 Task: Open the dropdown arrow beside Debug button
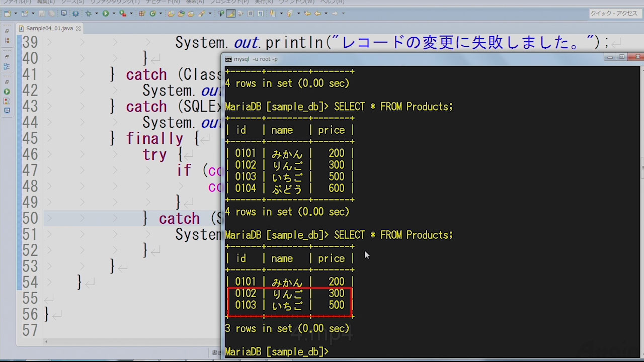[x=96, y=14]
